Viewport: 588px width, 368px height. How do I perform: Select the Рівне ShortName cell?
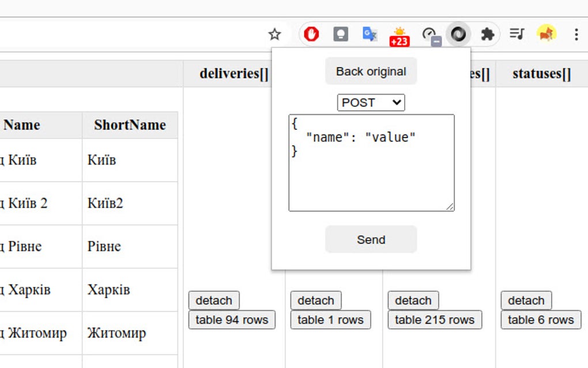click(130, 246)
